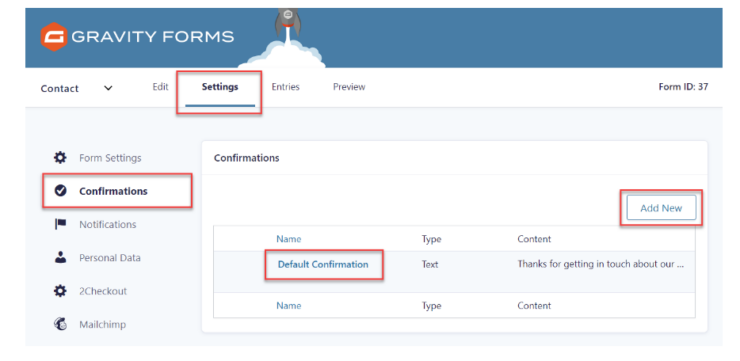Click the Personal Data person icon
The height and width of the screenshot is (361, 740).
[x=60, y=258]
